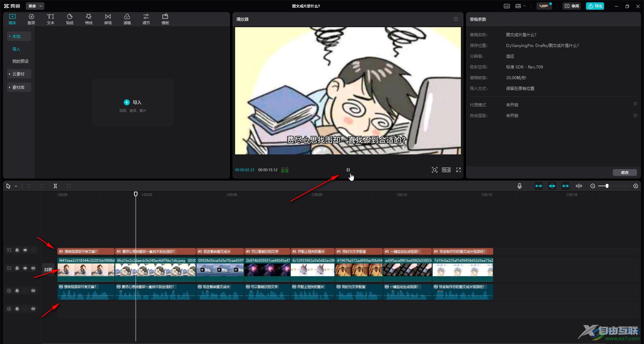644x344 pixels.
Task: Open the 菜单 dropdown menu
Action: (35, 6)
